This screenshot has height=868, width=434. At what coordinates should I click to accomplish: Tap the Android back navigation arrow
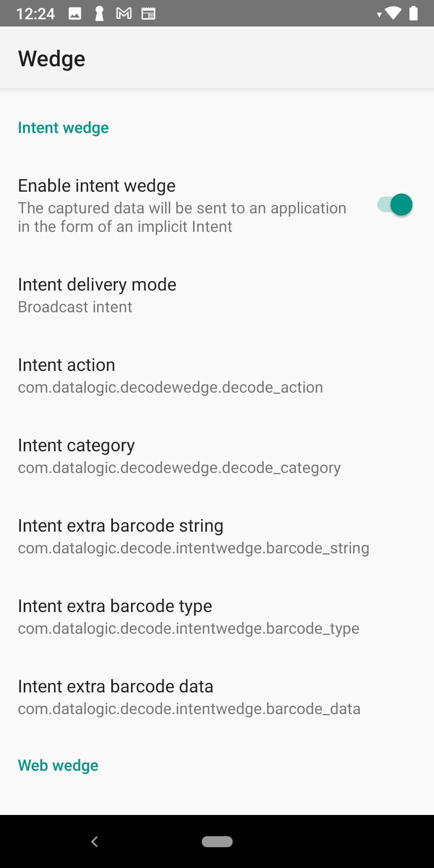tap(95, 841)
